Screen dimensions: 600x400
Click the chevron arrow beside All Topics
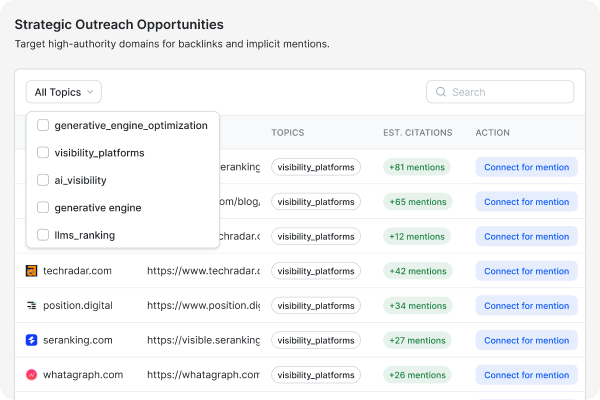[90, 92]
